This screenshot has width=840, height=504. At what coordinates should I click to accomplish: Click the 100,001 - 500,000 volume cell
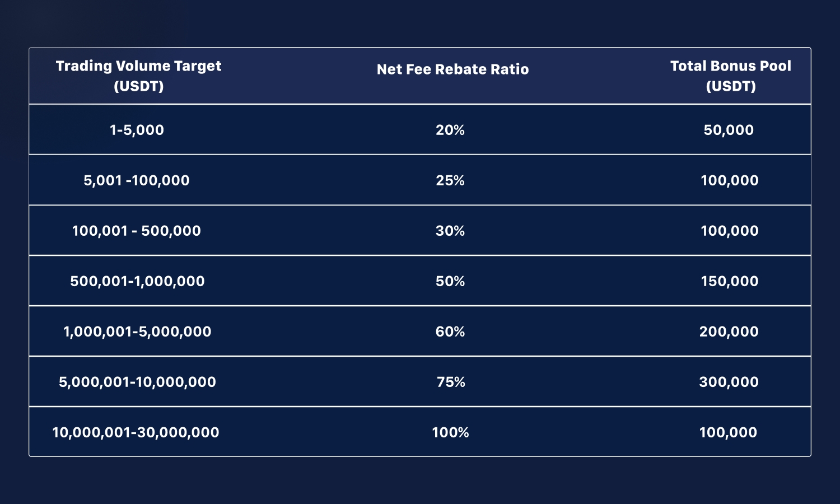[137, 231]
